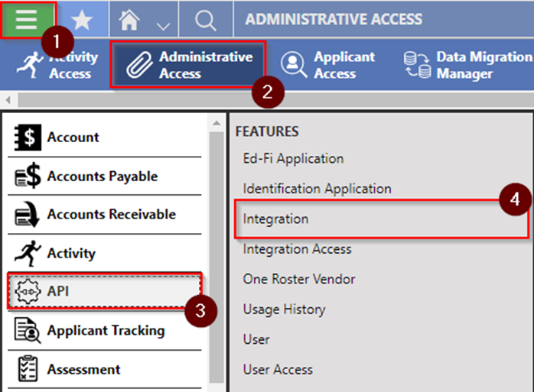Screen dimensions: 534x392
Task: Click the API gear icon
Action: tap(28, 291)
